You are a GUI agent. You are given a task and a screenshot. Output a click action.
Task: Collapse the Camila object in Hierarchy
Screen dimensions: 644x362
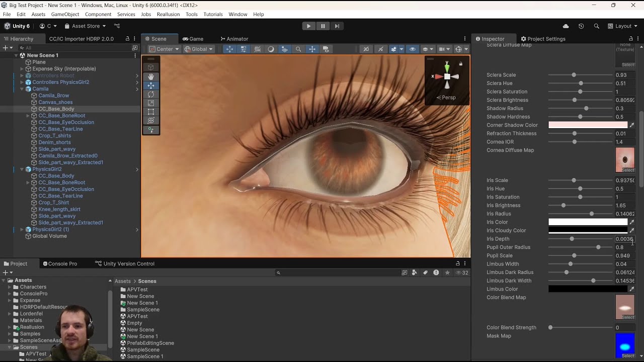[x=22, y=89]
